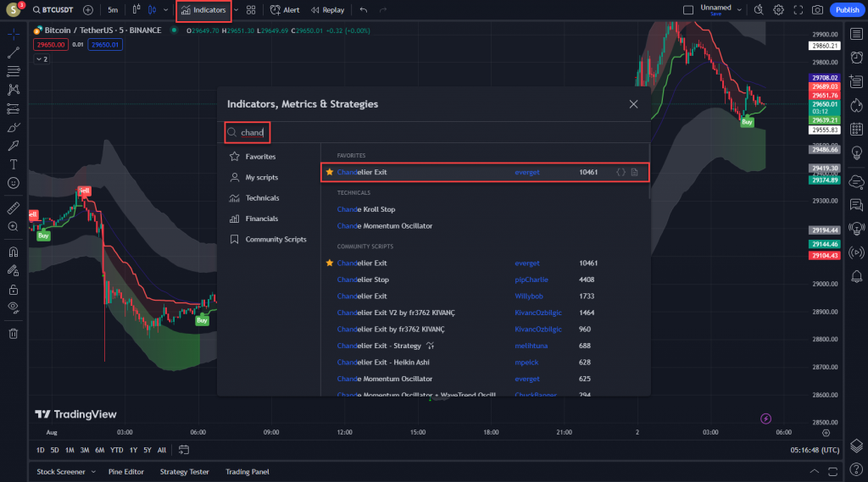Open the BTCUSDT symbol search
The image size is (868, 482).
point(53,10)
